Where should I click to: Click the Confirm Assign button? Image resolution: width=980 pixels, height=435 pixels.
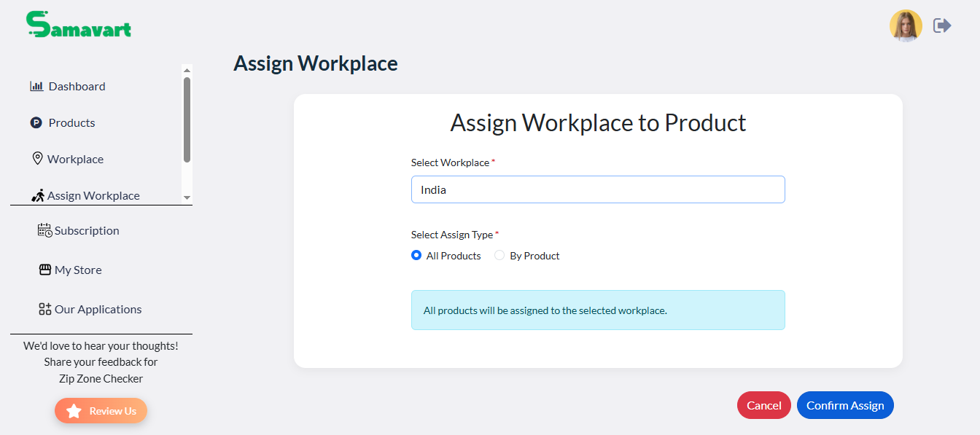pyautogui.click(x=845, y=405)
